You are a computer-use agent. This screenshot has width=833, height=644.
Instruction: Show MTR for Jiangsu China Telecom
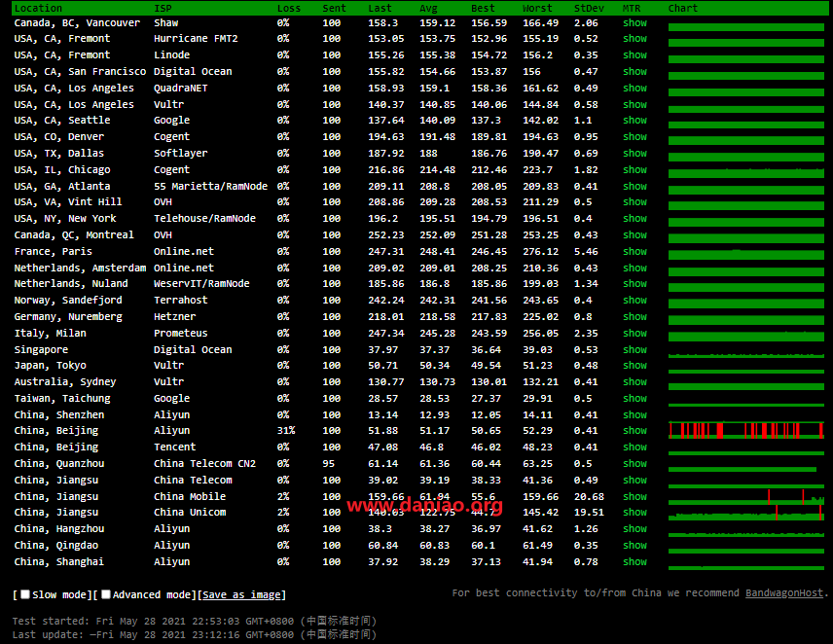[x=634, y=480]
